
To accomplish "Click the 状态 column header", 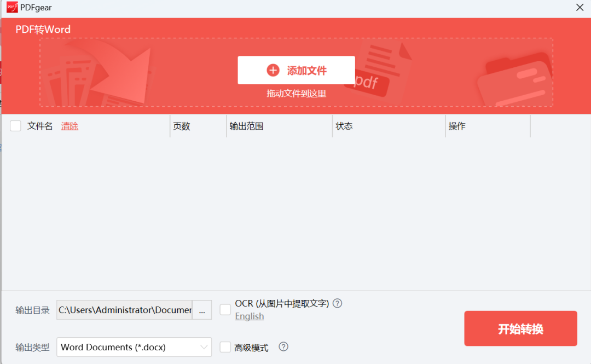I will (x=344, y=125).
